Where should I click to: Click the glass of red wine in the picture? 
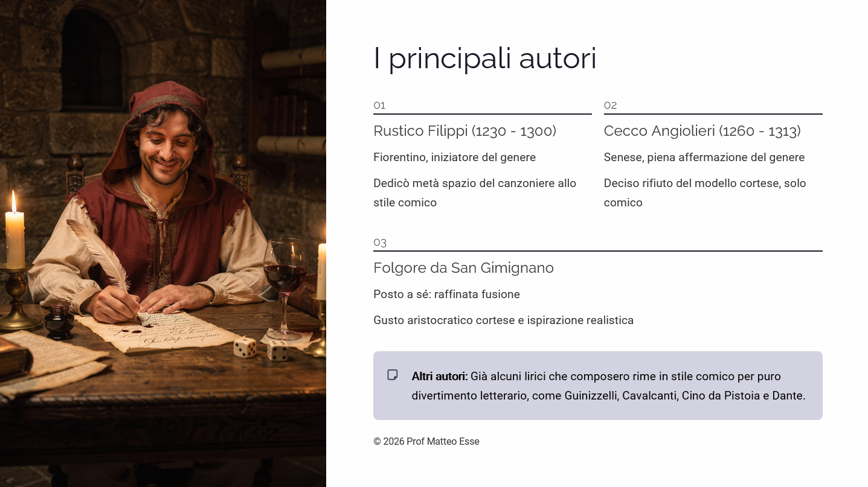pyautogui.click(x=285, y=278)
